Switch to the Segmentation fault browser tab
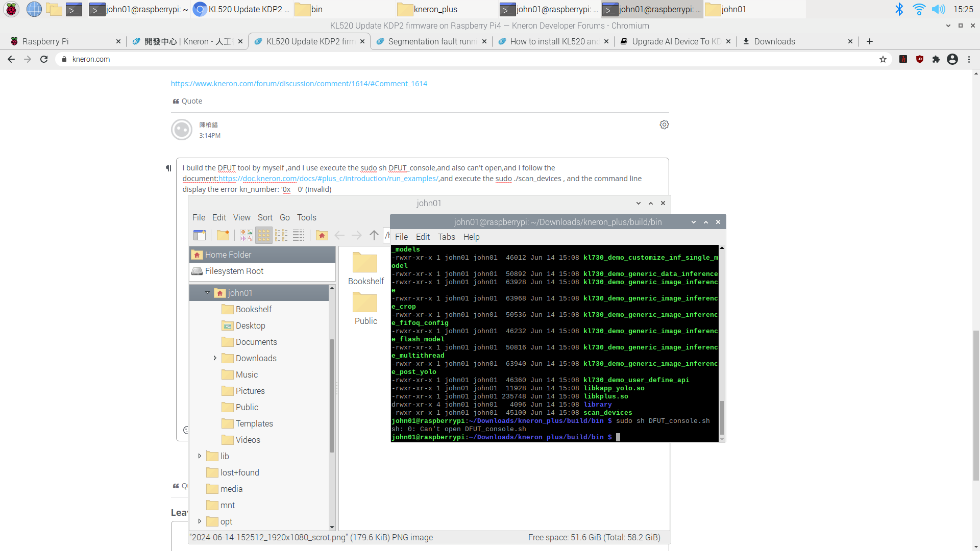This screenshot has width=980, height=551. tap(432, 41)
